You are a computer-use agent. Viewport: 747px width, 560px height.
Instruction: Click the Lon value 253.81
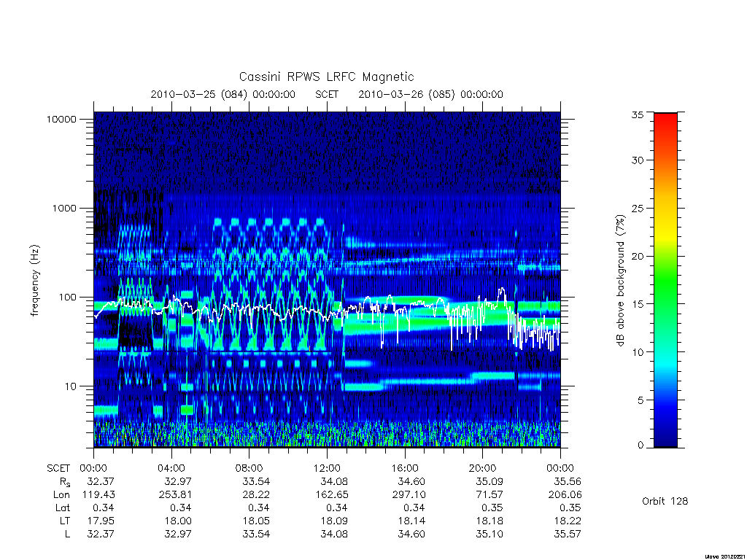175,495
